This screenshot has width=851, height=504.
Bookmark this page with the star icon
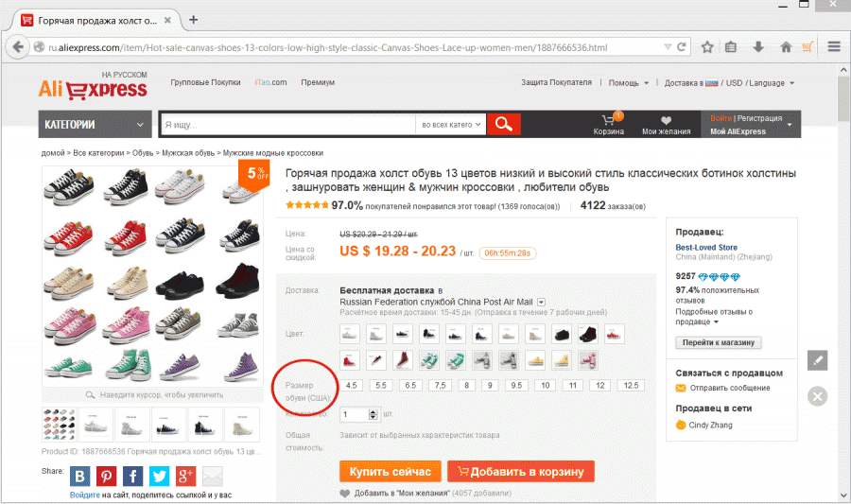[707, 47]
